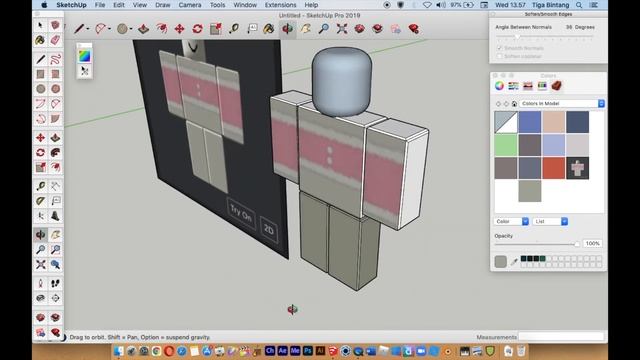Click Push/Pull in the top toolbar
640x360 pixels.
[143, 29]
